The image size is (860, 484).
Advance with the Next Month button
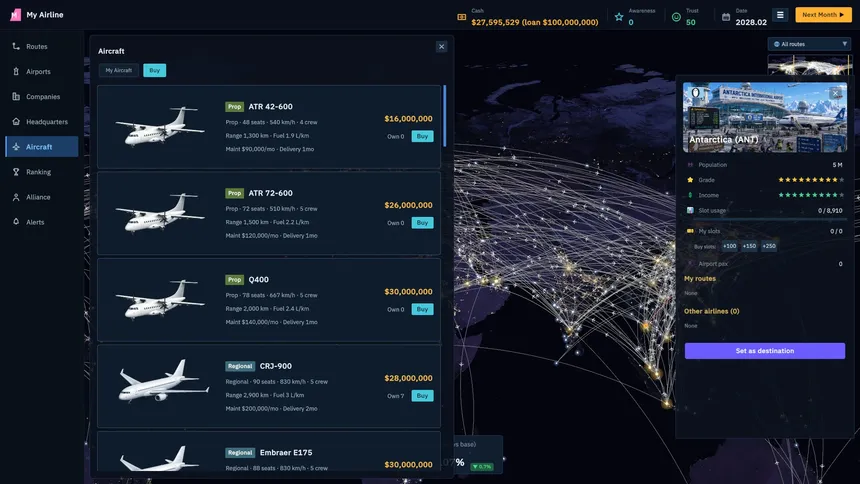(823, 15)
